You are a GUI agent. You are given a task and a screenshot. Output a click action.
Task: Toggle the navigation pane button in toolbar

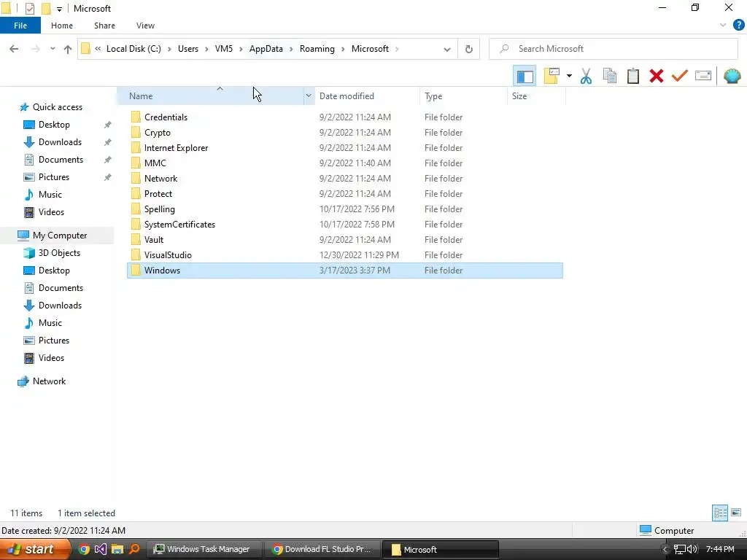pos(525,76)
